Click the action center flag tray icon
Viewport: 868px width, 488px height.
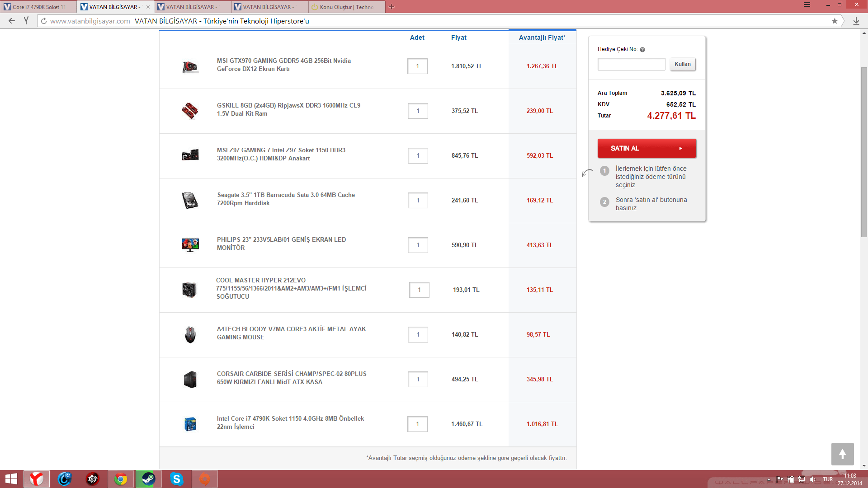(779, 479)
